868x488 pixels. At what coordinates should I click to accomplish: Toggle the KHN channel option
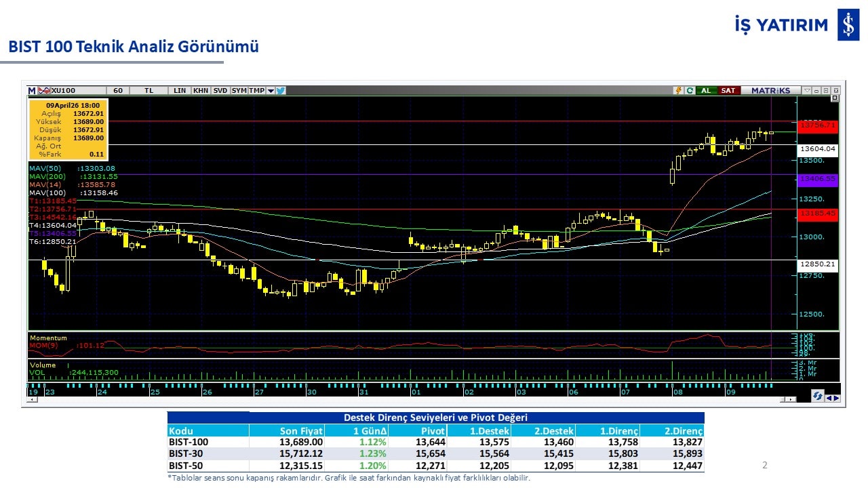click(x=201, y=90)
